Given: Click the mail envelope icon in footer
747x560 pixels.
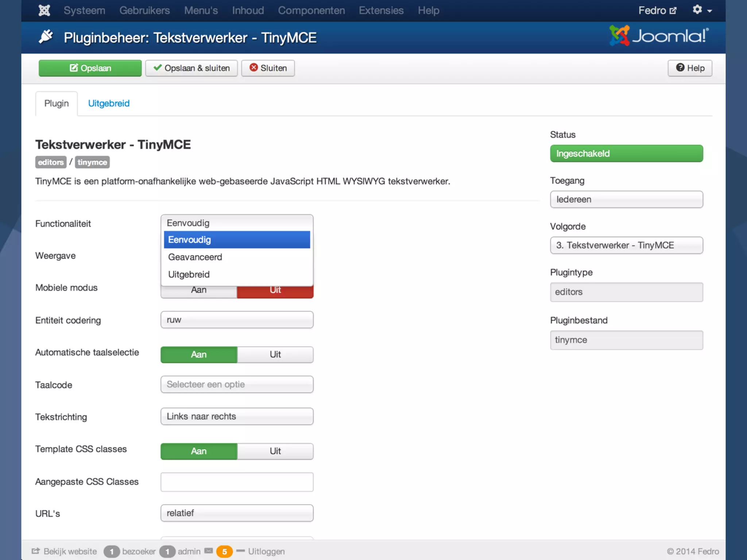Looking at the screenshot, I should click(208, 551).
